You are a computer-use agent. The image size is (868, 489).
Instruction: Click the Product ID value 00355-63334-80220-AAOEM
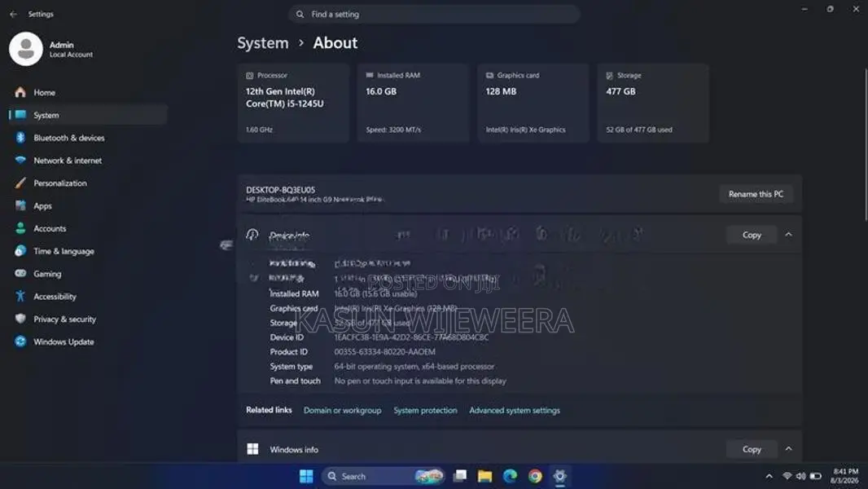[x=384, y=351]
